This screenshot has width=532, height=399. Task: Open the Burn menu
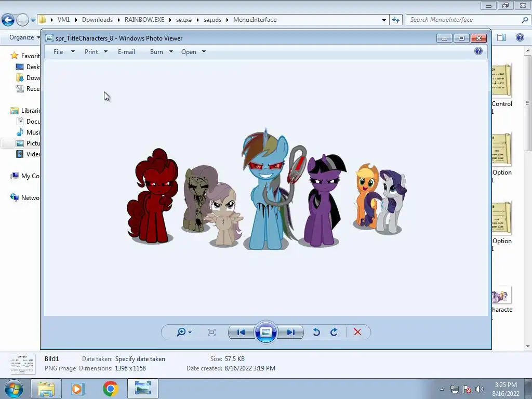tap(156, 52)
